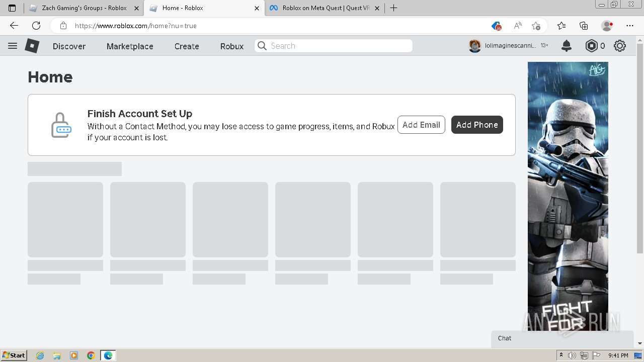Click the 9:41 PM clock
The image size is (644, 362).
[618, 355]
